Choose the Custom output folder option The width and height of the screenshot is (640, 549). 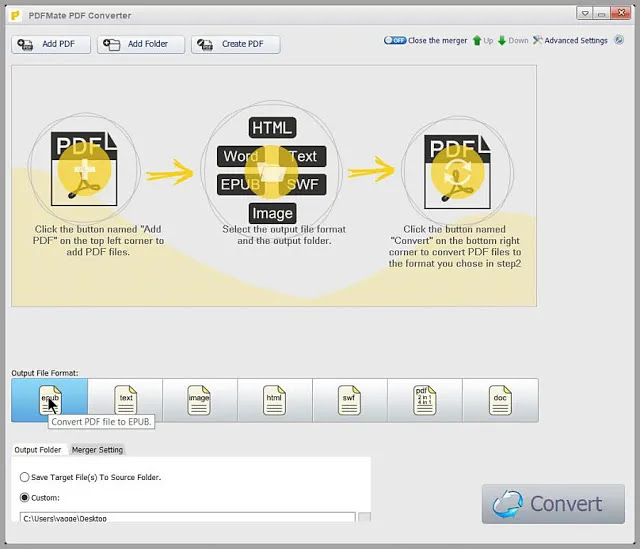pos(40,498)
